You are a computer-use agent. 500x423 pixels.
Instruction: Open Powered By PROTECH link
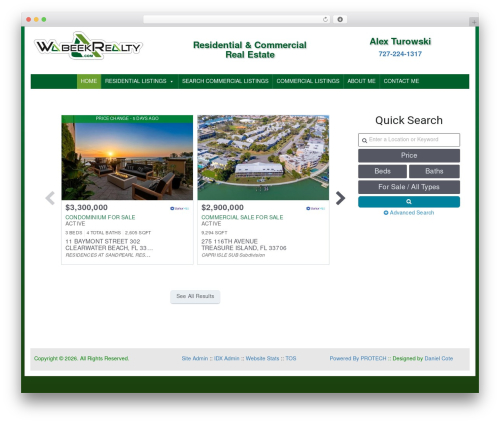pyautogui.click(x=358, y=359)
